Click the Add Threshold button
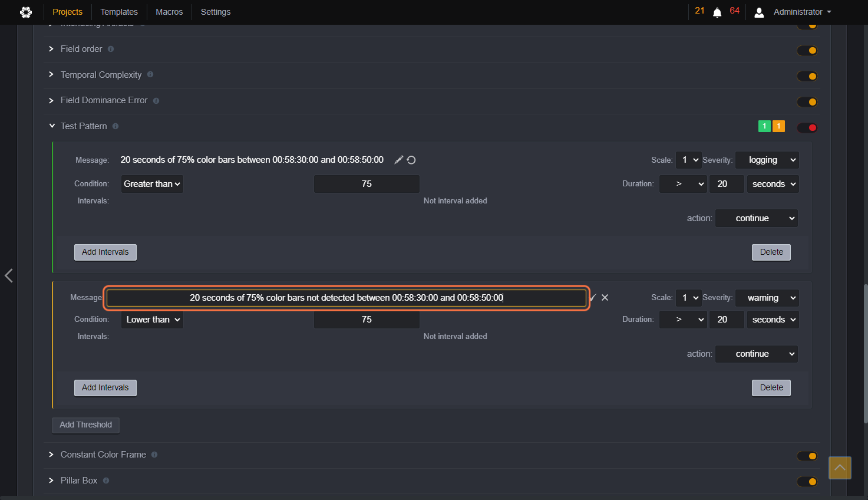Image resolution: width=868 pixels, height=500 pixels. click(x=86, y=425)
